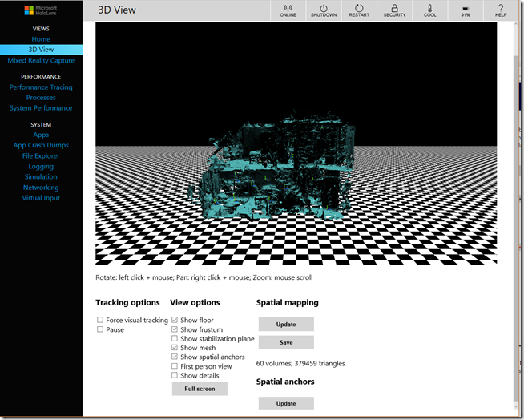Open the Logging page

click(41, 166)
